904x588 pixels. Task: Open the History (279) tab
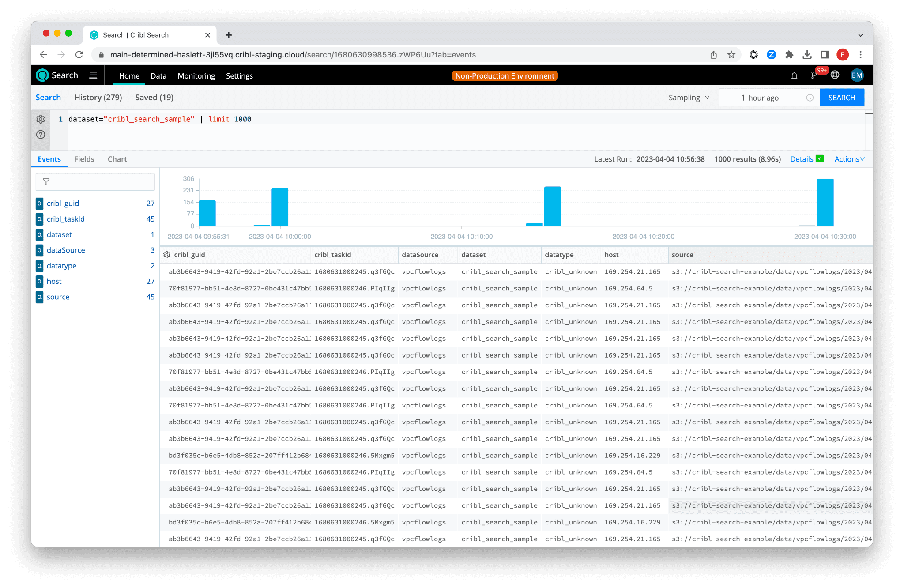click(x=98, y=98)
